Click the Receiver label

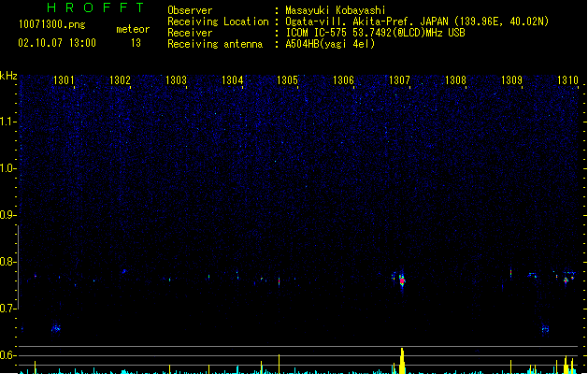coord(190,33)
